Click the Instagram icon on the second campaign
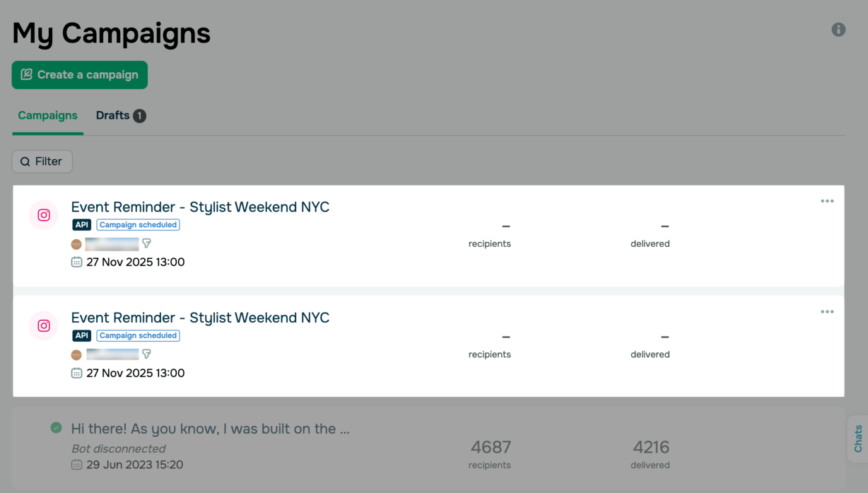This screenshot has height=493, width=868. tap(44, 326)
